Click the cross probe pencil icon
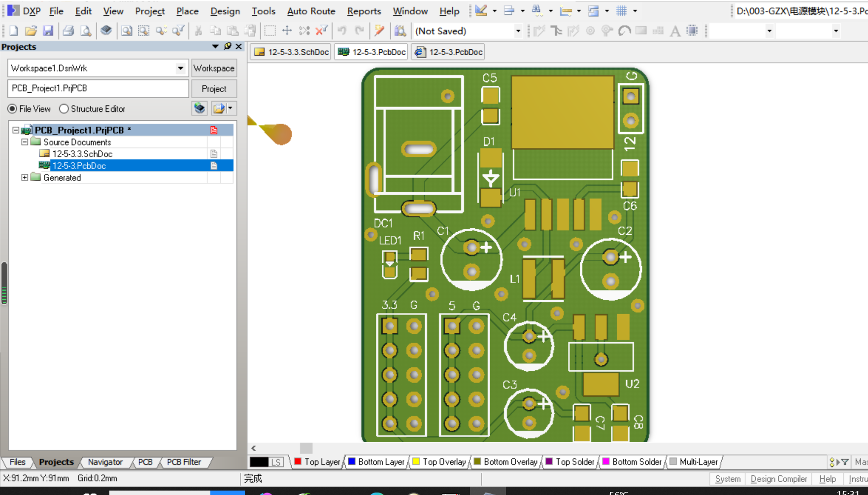868x495 pixels. coord(379,31)
